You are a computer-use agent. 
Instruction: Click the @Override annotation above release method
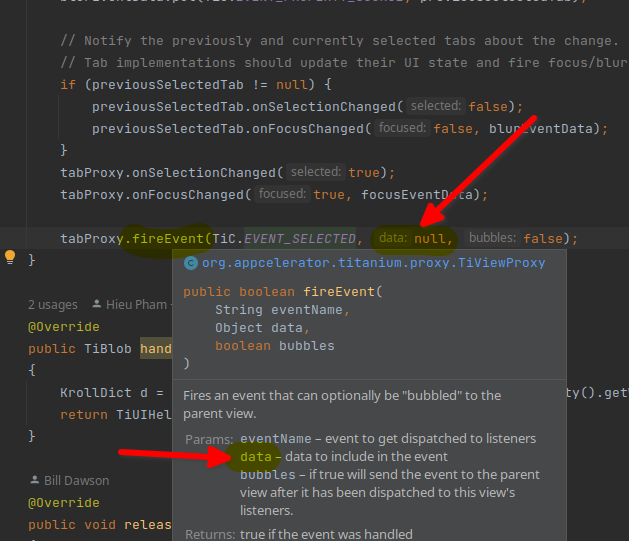[x=64, y=503]
